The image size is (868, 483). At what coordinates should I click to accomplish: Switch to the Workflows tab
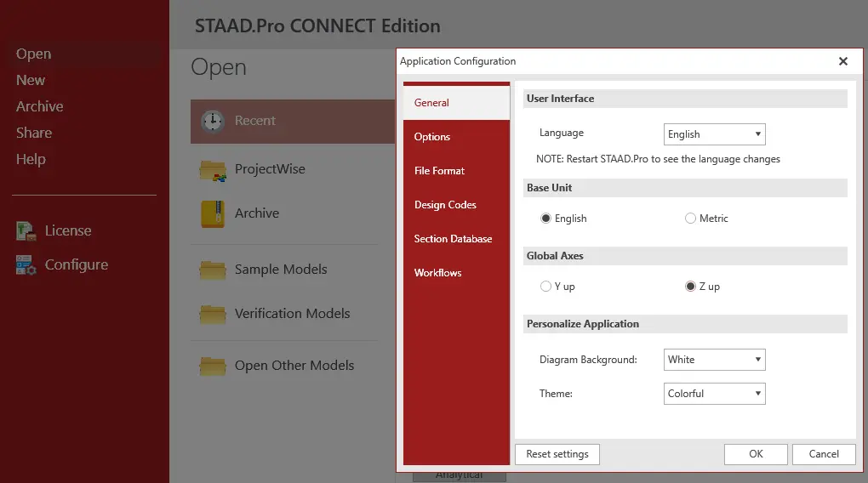click(x=456, y=273)
